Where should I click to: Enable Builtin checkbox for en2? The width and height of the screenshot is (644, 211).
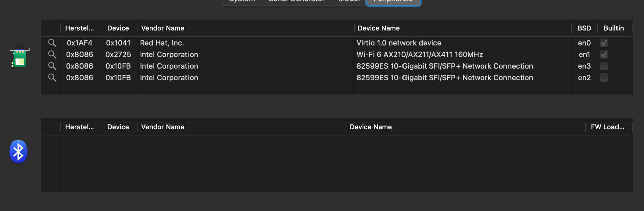604,78
